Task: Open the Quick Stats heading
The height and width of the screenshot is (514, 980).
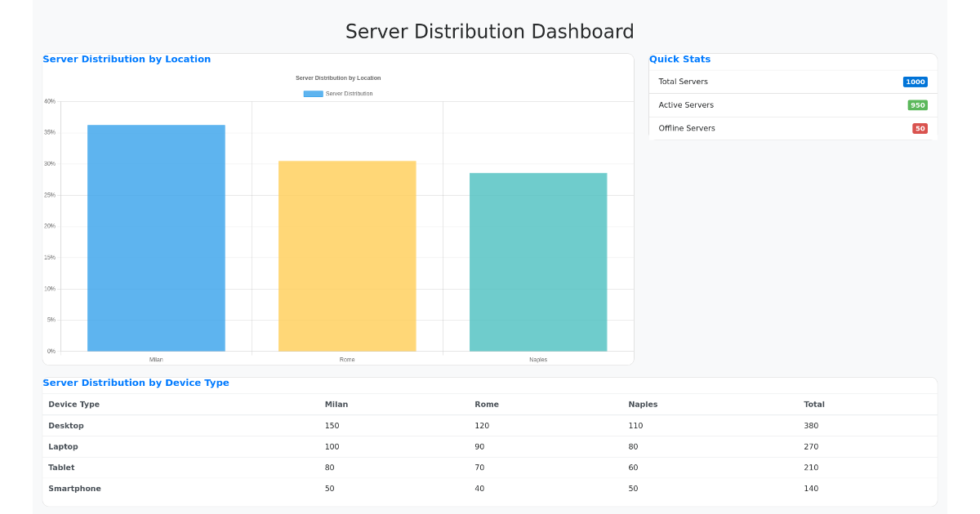Action: pos(680,59)
